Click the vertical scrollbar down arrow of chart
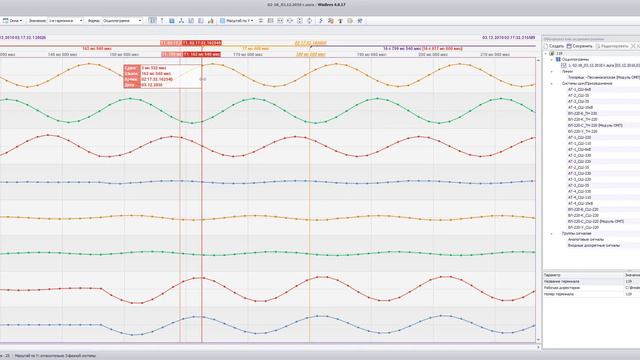 coord(538,340)
